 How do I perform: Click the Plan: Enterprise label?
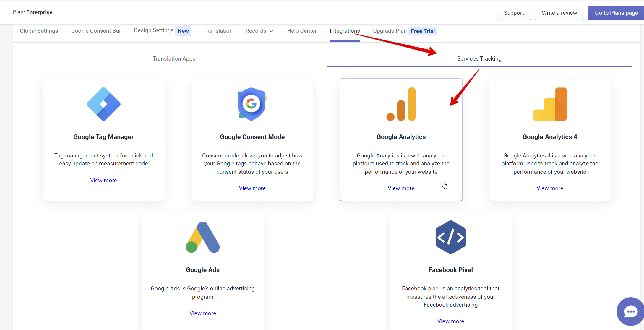pyautogui.click(x=33, y=12)
